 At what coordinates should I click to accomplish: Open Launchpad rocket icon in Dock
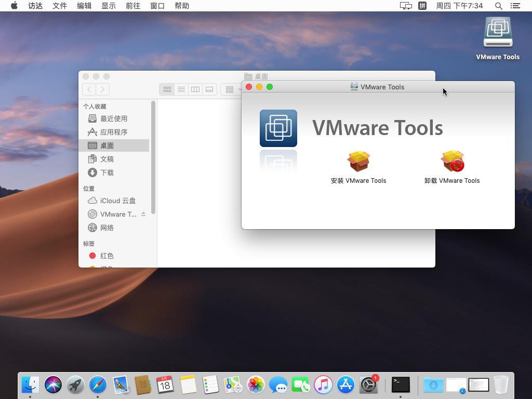click(75, 385)
